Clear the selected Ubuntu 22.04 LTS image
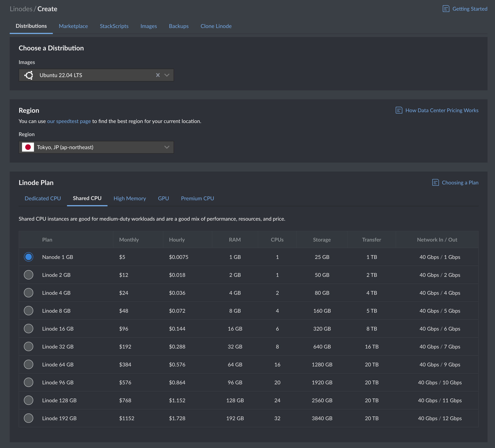 coord(158,75)
